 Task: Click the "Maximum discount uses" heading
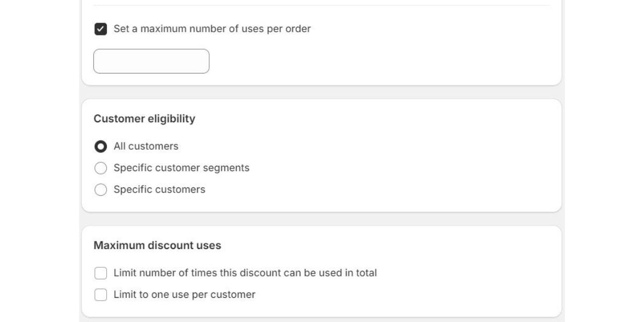(x=157, y=245)
